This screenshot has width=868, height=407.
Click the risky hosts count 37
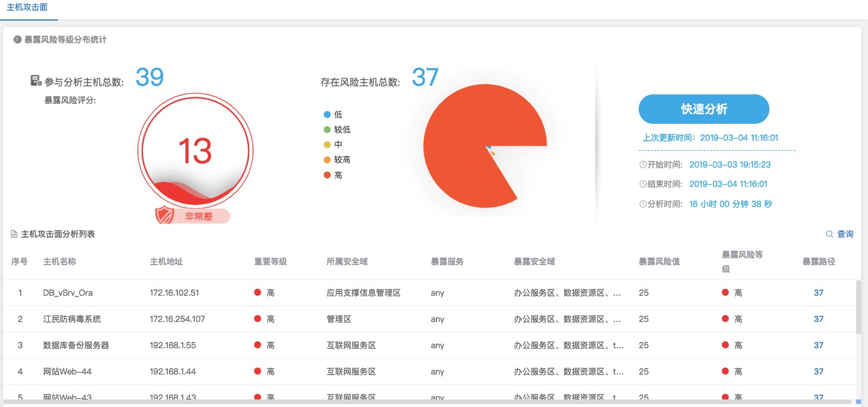click(x=425, y=77)
